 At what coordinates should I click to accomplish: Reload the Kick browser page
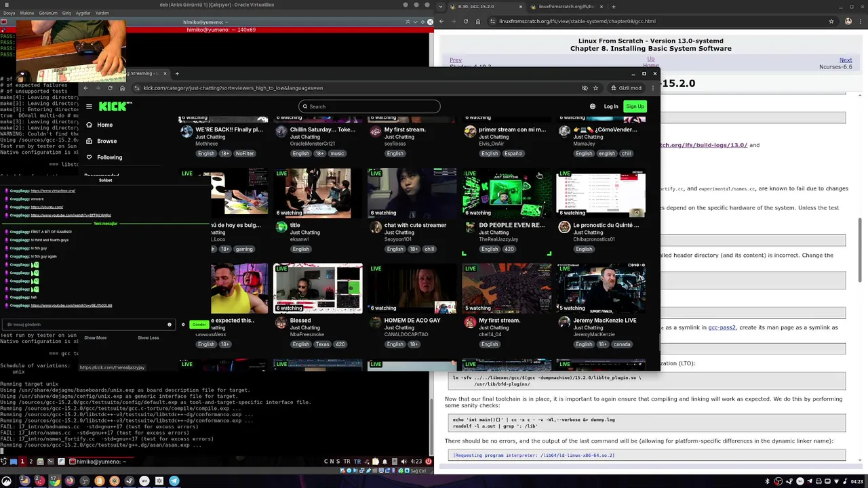[110, 88]
